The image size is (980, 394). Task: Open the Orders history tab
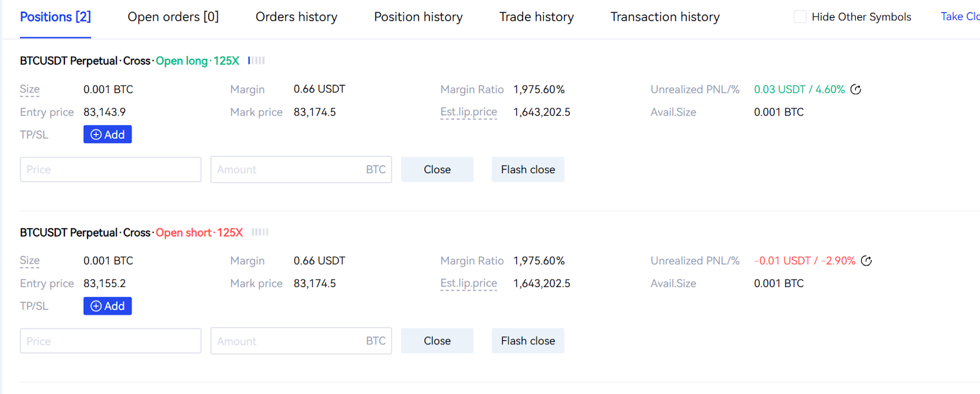296,17
